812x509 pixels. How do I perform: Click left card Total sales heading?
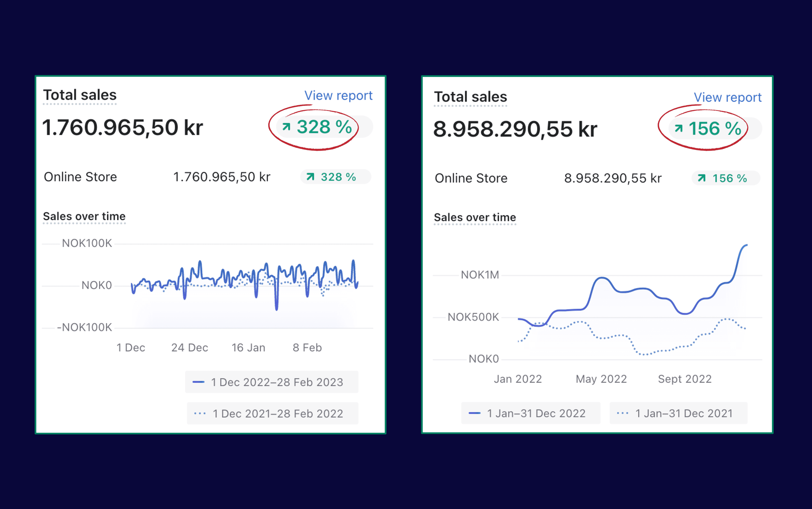pos(80,95)
